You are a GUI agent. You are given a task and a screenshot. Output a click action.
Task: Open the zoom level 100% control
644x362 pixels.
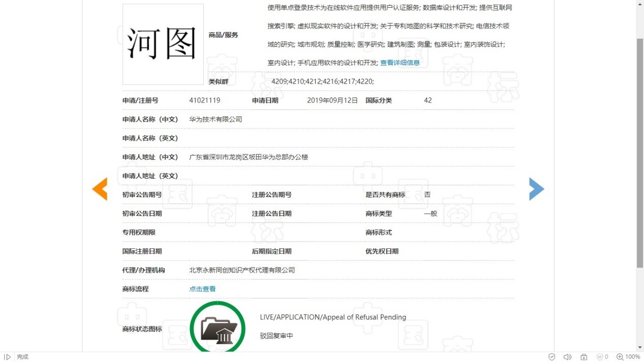(628, 357)
